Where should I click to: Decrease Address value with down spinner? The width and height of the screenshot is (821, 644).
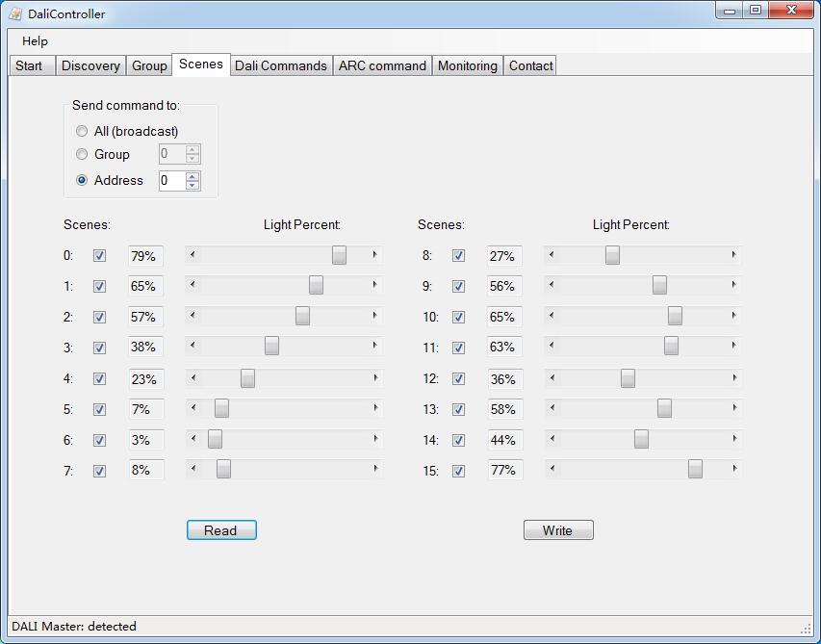click(192, 185)
